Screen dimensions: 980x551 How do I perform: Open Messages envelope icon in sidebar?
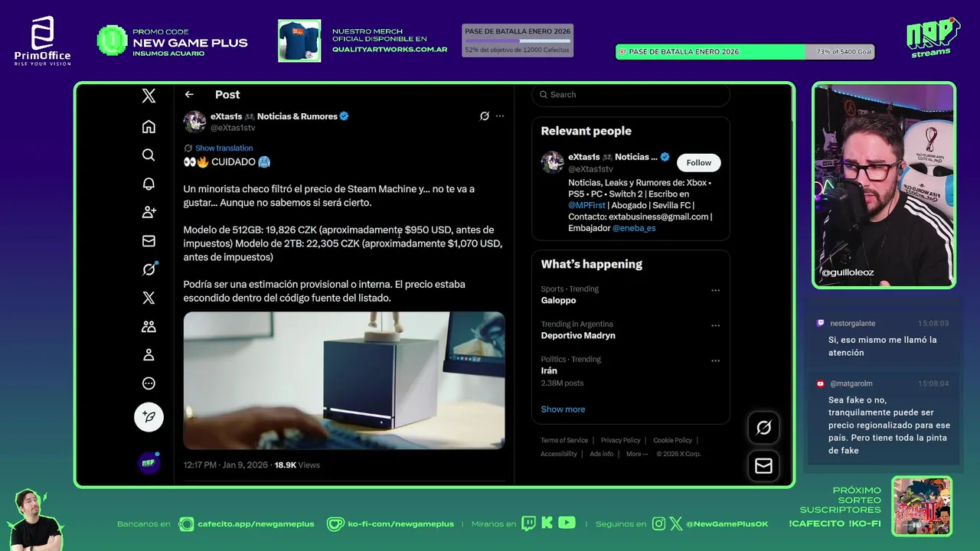click(149, 241)
